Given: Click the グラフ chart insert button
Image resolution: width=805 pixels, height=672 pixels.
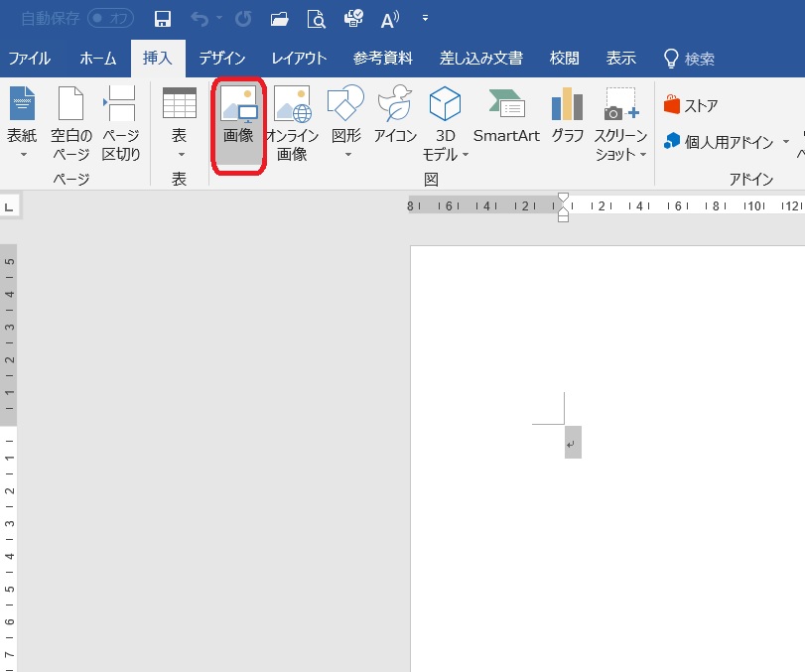Looking at the screenshot, I should tap(568, 115).
